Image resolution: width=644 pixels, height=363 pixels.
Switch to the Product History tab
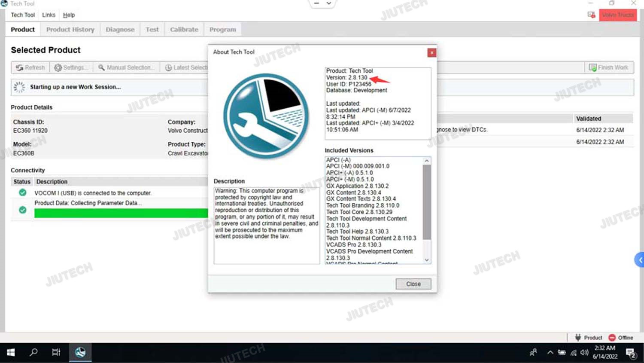pyautogui.click(x=70, y=30)
